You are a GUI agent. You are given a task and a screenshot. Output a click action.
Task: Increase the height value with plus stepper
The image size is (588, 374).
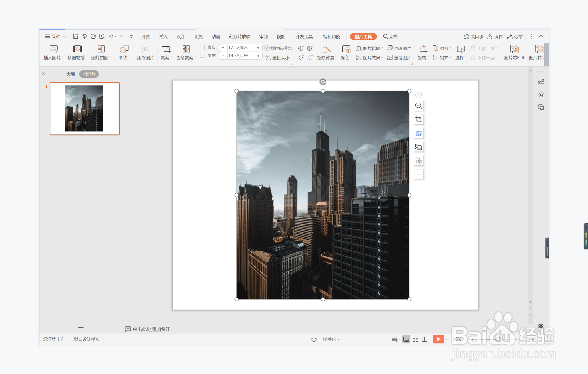[258, 47]
